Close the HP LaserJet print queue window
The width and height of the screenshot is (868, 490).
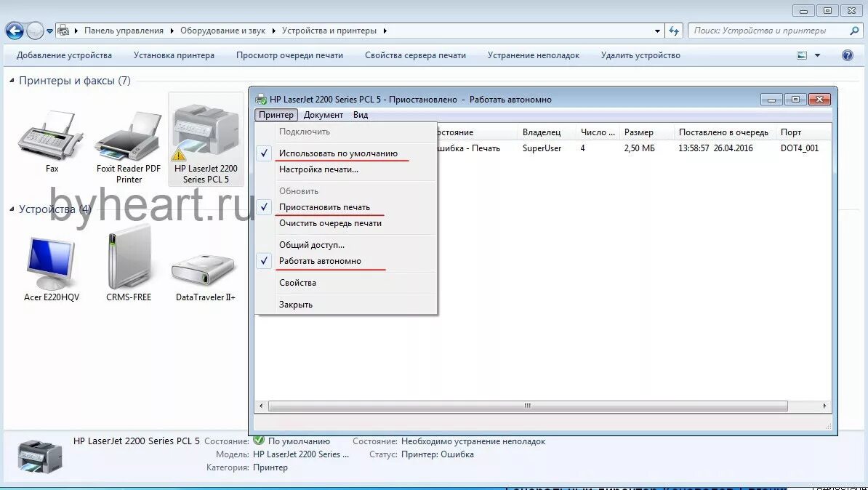(819, 100)
